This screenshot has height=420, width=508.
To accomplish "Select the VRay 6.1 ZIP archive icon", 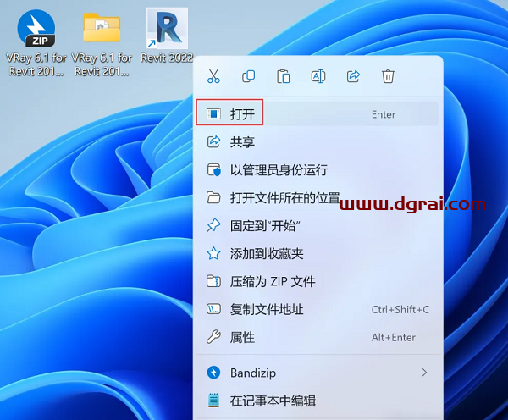I will [36, 30].
